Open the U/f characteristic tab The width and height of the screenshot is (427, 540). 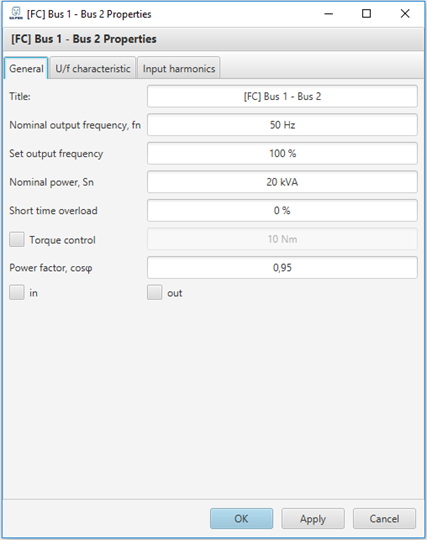click(x=93, y=68)
